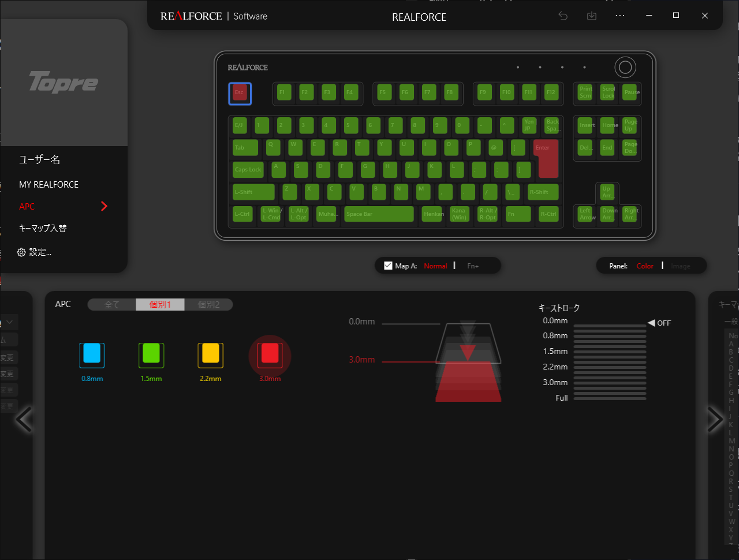The image size is (739, 560).
Task: Select the red 3.0mm actuation key icon
Action: pos(270,355)
